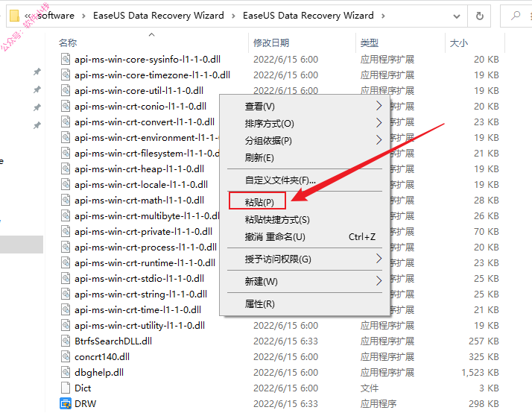Click the folder icon in address bar

[x=14, y=16]
